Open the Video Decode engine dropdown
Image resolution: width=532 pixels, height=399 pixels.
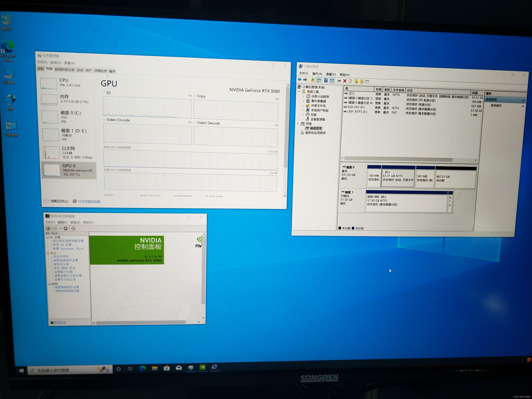(195, 123)
